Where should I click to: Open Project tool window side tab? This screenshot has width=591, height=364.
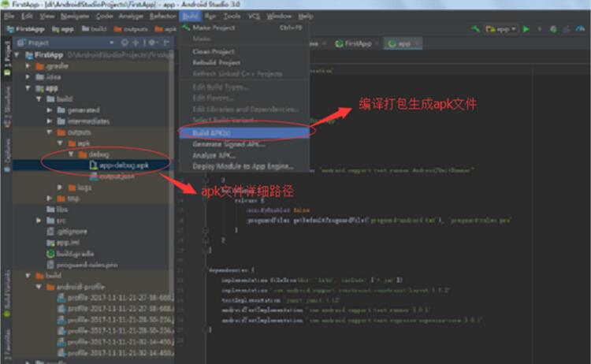click(7, 58)
